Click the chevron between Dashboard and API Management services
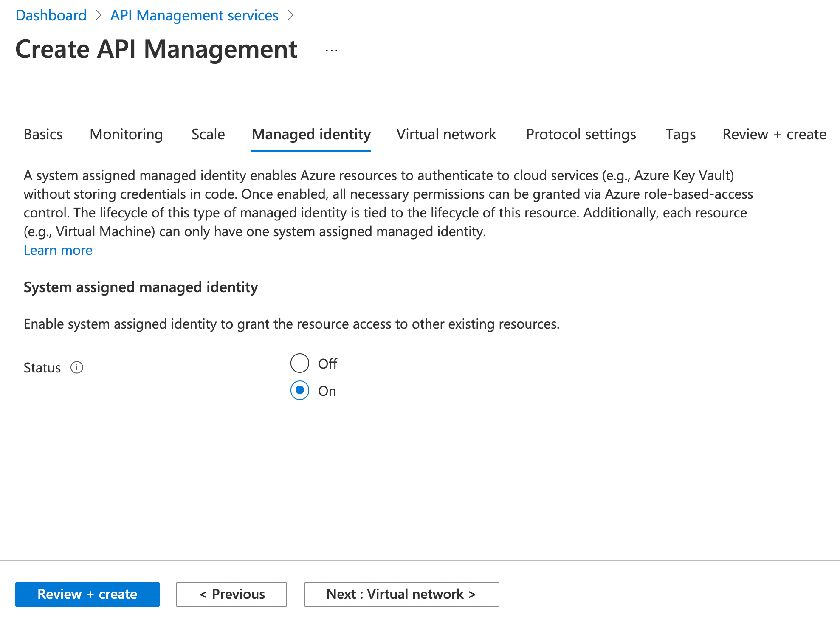The height and width of the screenshot is (620, 840). tap(99, 15)
